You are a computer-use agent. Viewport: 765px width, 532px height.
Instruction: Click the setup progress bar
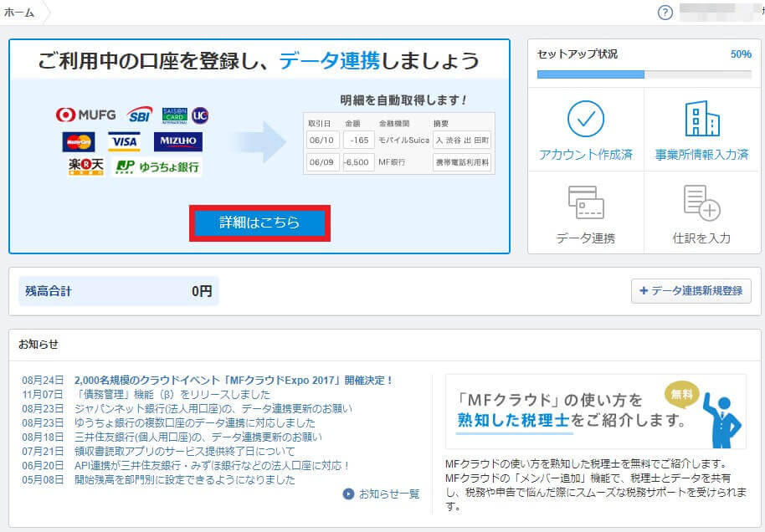pos(644,74)
